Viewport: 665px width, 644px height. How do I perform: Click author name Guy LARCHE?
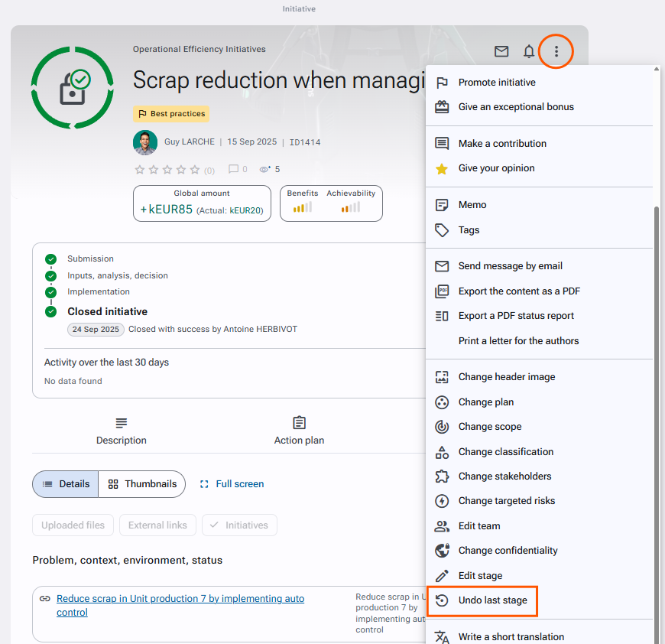(x=189, y=141)
